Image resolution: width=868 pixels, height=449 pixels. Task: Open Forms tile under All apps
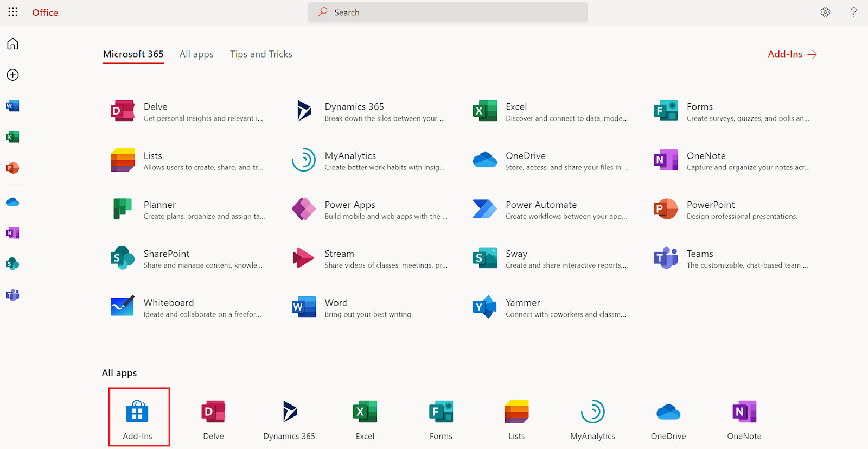(441, 420)
